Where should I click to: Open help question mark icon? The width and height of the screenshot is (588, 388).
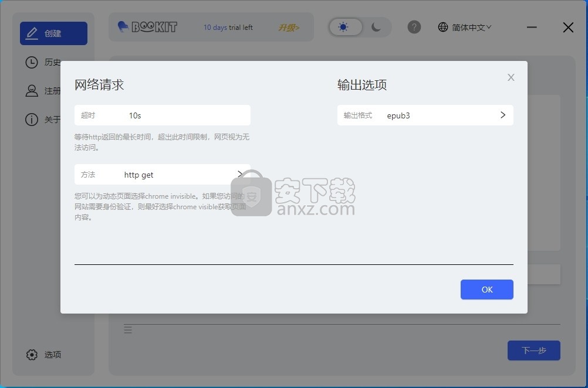414,27
